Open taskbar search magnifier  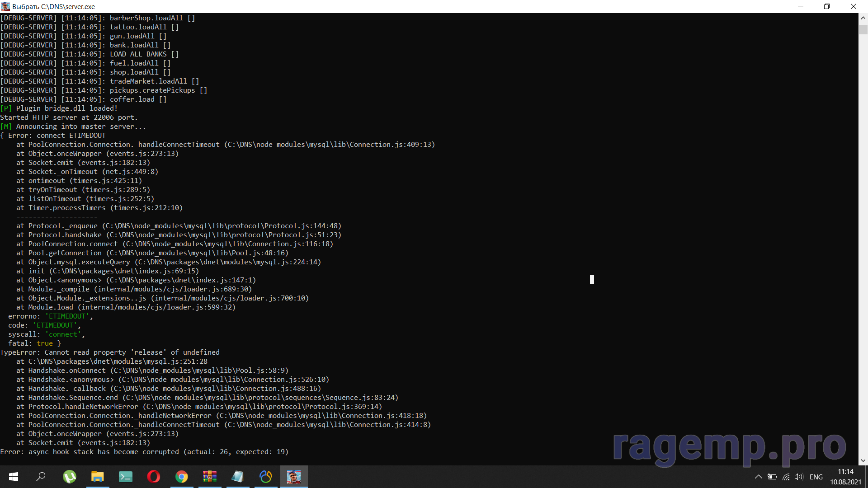pos(41,477)
